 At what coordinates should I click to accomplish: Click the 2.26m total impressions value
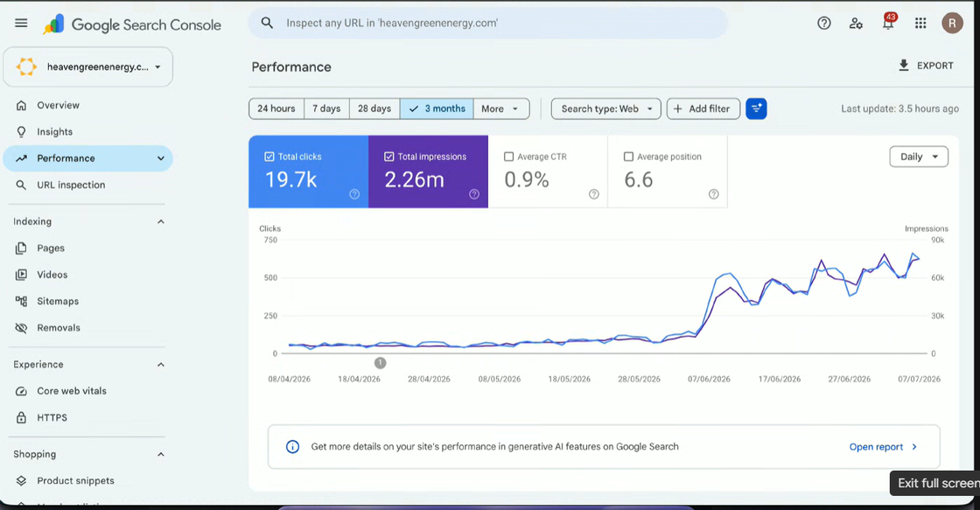click(415, 180)
